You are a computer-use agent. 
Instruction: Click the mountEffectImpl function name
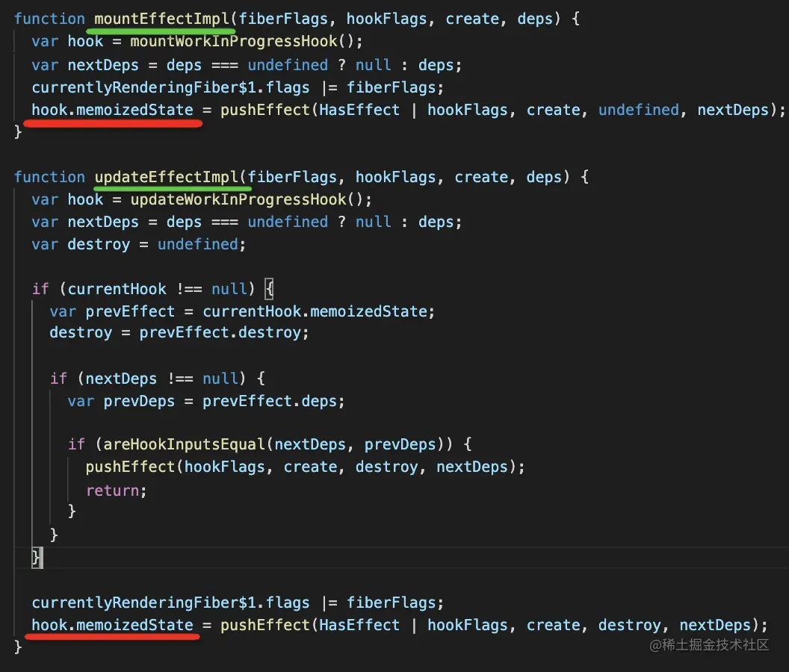[161, 19]
